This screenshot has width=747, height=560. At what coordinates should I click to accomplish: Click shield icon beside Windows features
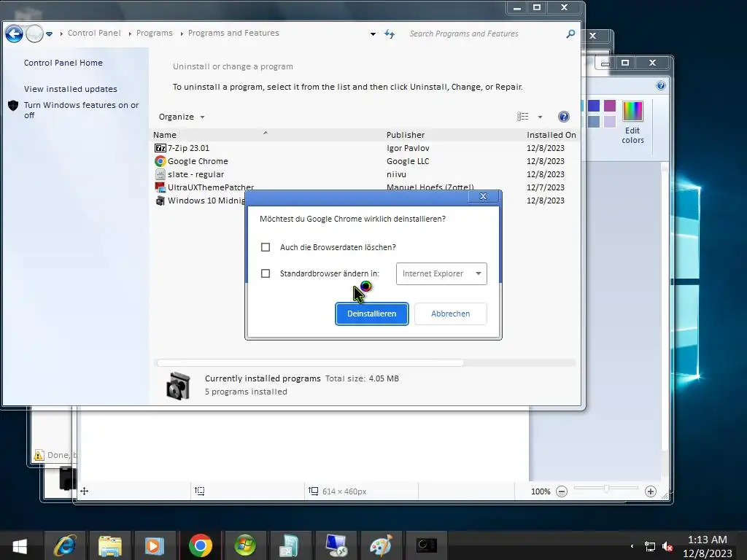pos(13,105)
